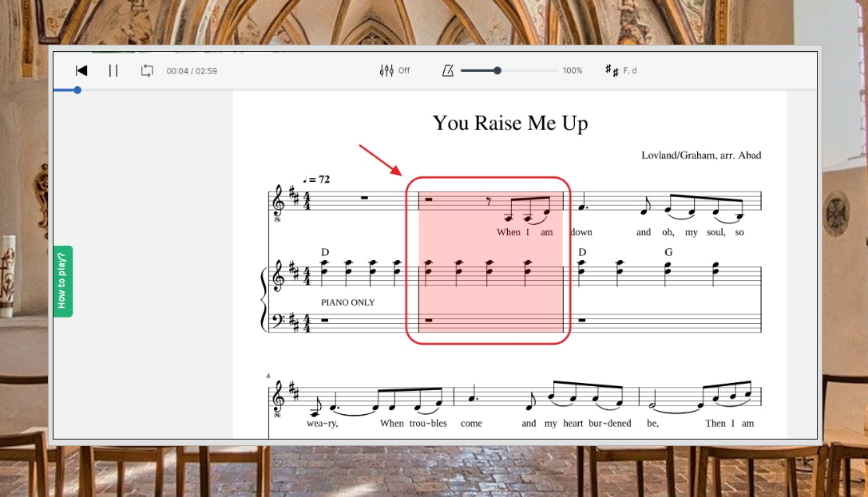Click the PIANO ONLY annotation

347,302
